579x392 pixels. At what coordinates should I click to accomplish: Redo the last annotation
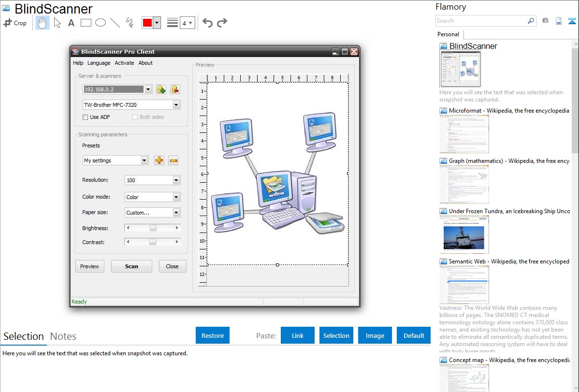222,23
